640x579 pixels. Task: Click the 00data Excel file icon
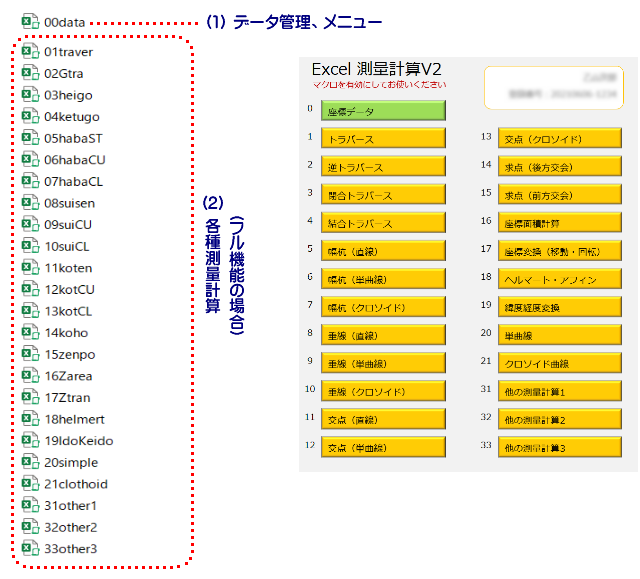(x=30, y=21)
